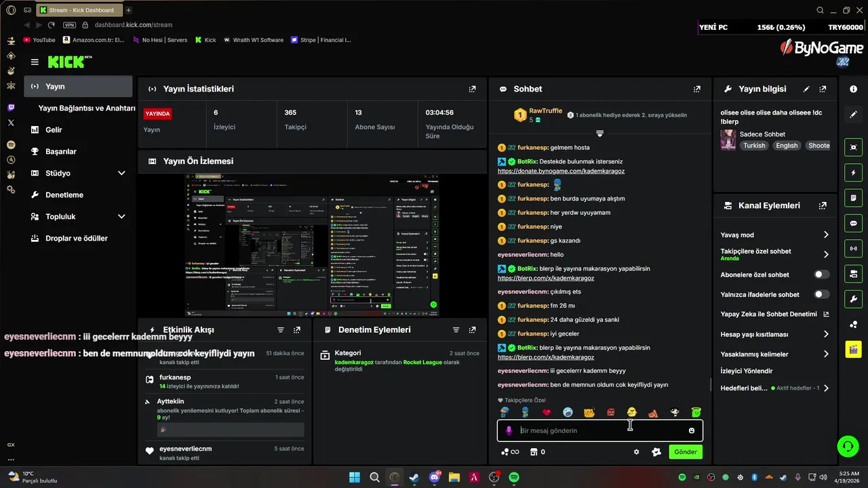
Task: Expand the Stüdyo sidebar section
Action: point(121,173)
